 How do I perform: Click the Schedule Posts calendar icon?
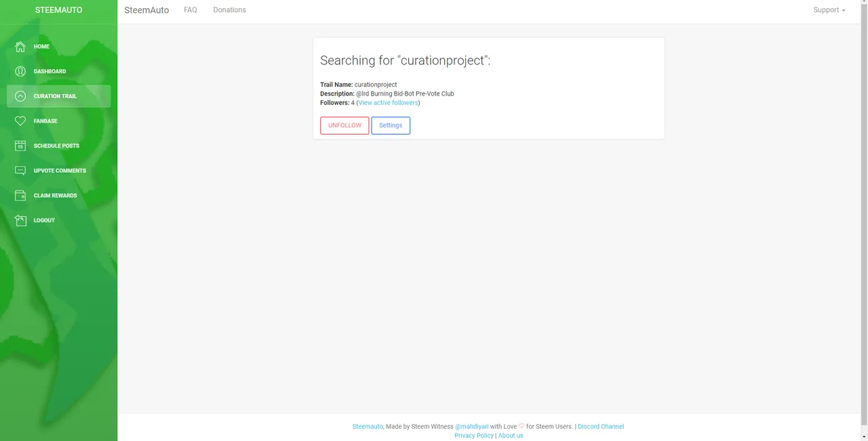click(20, 146)
